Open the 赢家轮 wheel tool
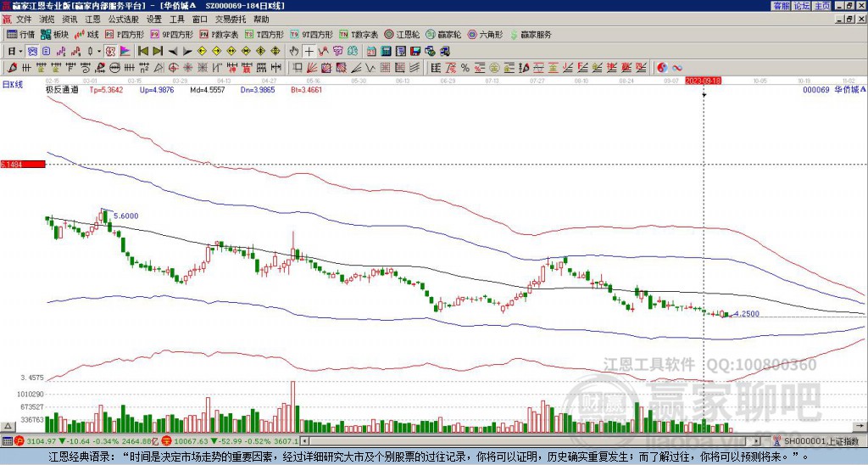This screenshot has height=465, width=868. [x=443, y=34]
